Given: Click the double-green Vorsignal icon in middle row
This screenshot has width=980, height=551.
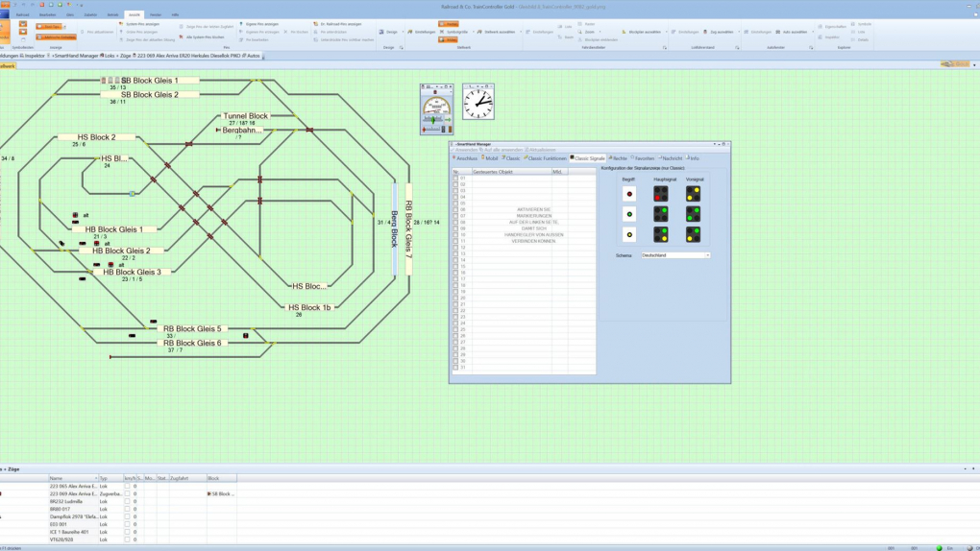Looking at the screenshot, I should [x=694, y=214].
